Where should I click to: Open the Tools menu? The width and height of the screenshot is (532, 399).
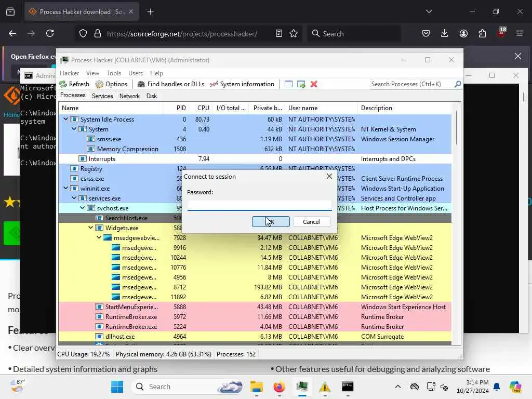(x=114, y=73)
